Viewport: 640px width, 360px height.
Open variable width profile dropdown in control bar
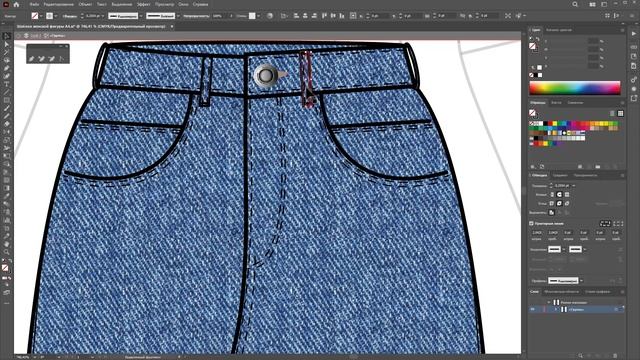(141, 16)
